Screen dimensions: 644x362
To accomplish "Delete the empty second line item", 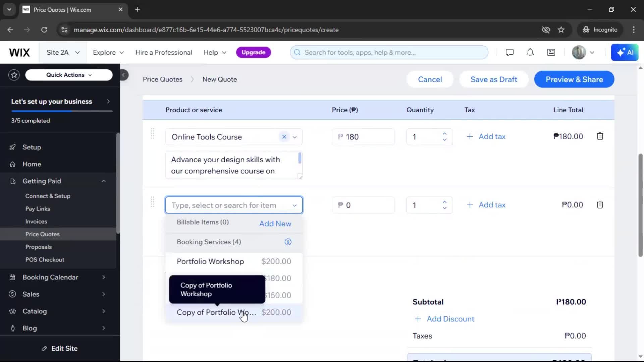I will coord(600,205).
